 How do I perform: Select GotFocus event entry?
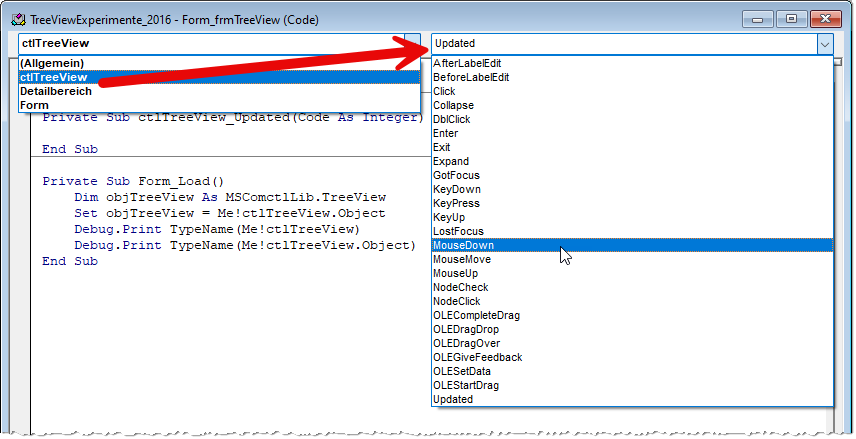[x=632, y=175]
